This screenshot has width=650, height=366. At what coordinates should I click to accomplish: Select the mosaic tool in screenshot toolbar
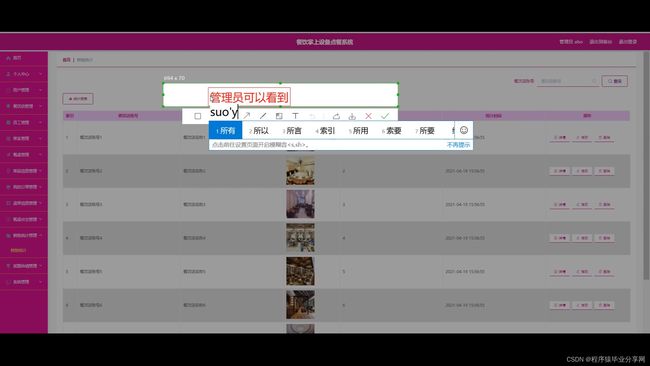point(279,116)
